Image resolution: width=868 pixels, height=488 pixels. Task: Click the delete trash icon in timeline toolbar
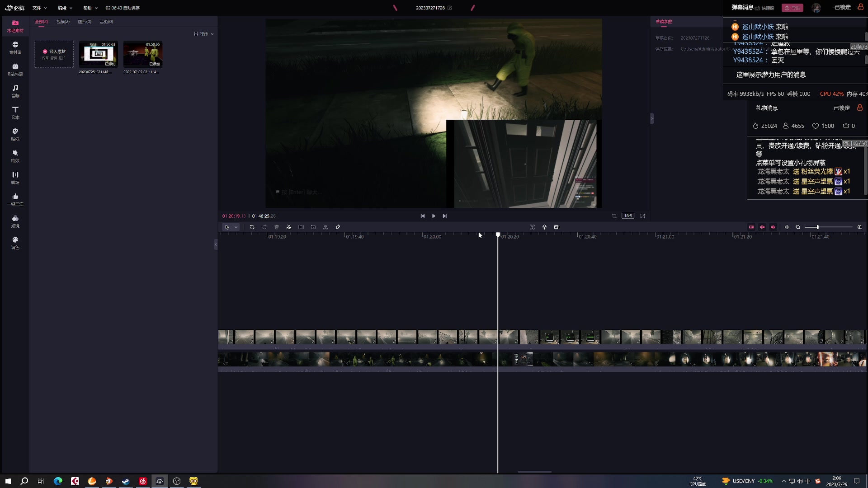[x=277, y=227]
